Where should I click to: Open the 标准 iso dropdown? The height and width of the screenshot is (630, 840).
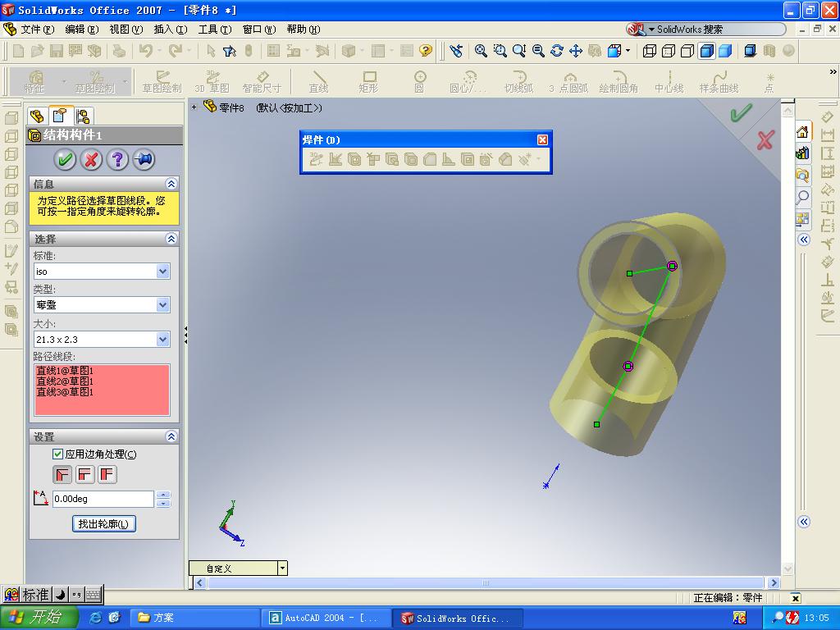(163, 272)
